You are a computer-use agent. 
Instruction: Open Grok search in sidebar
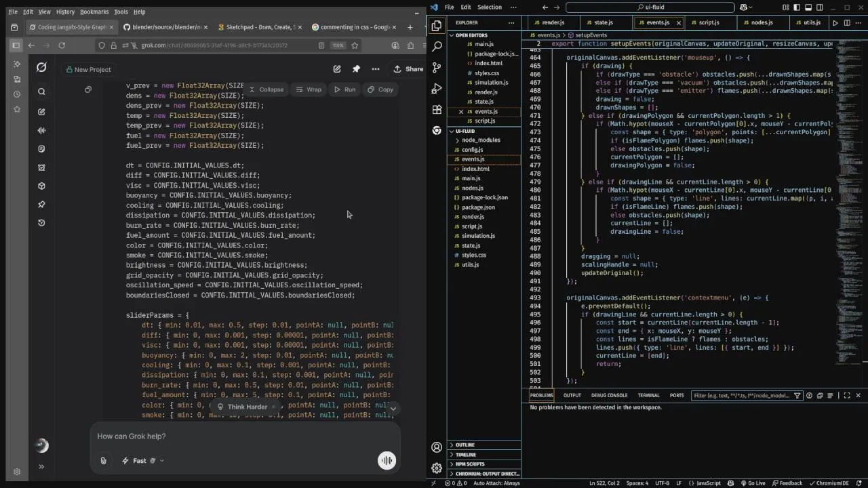point(41,91)
